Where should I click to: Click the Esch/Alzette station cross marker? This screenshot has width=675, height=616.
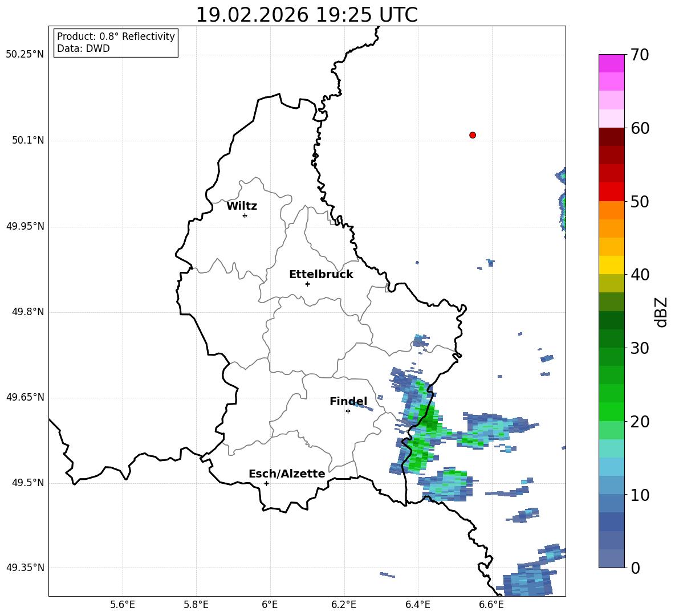266,483
